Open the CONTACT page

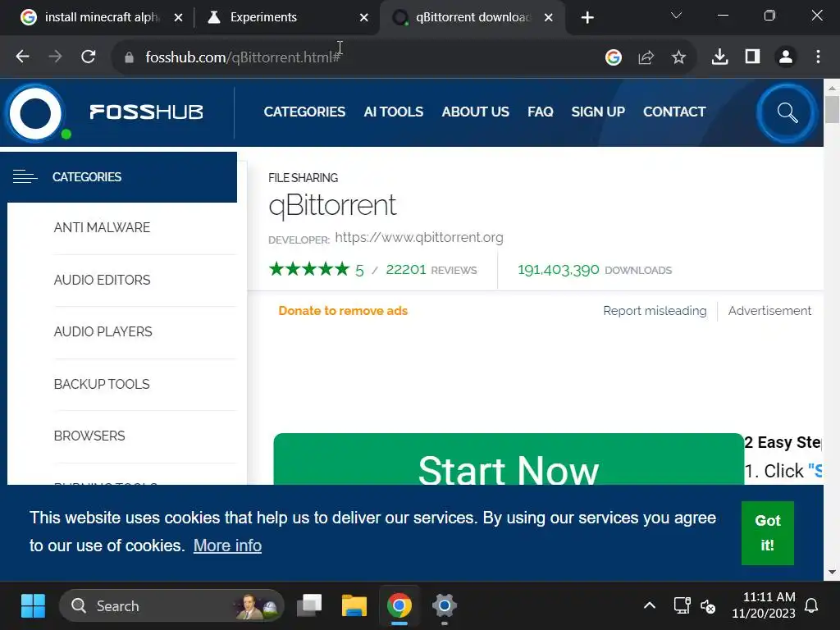(x=674, y=112)
